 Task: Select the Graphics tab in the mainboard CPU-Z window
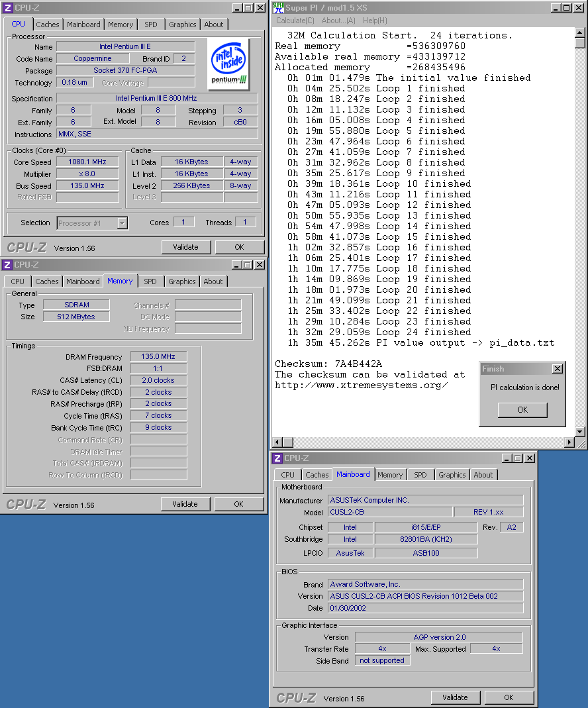[452, 475]
